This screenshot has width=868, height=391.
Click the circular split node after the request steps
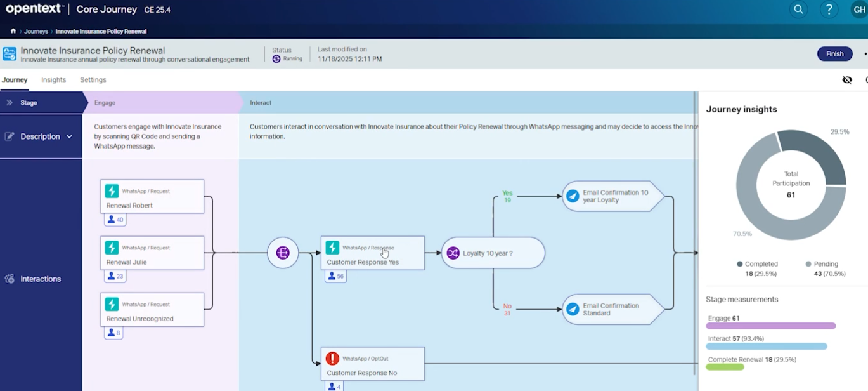click(282, 253)
